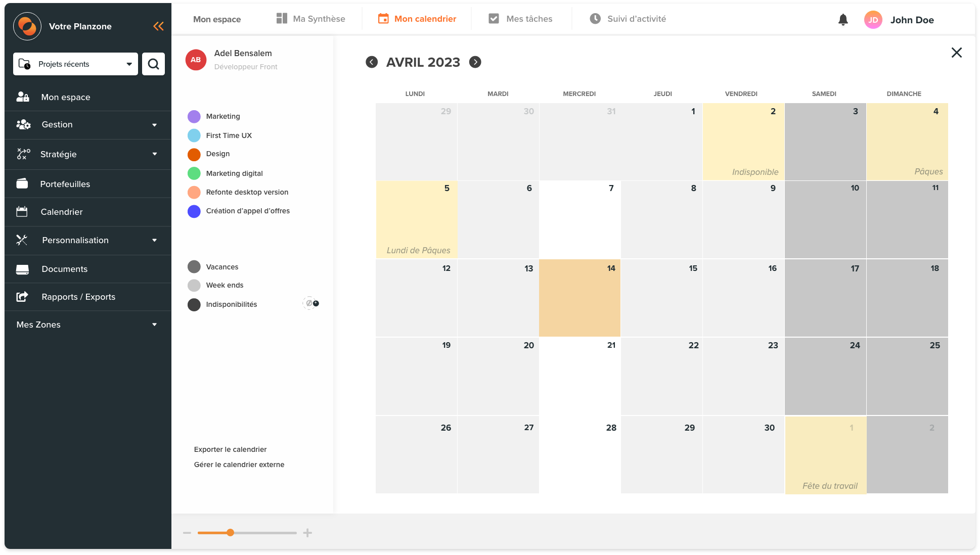Click the Personnalisation tools icon
This screenshot has width=980, height=555.
pyautogui.click(x=22, y=240)
